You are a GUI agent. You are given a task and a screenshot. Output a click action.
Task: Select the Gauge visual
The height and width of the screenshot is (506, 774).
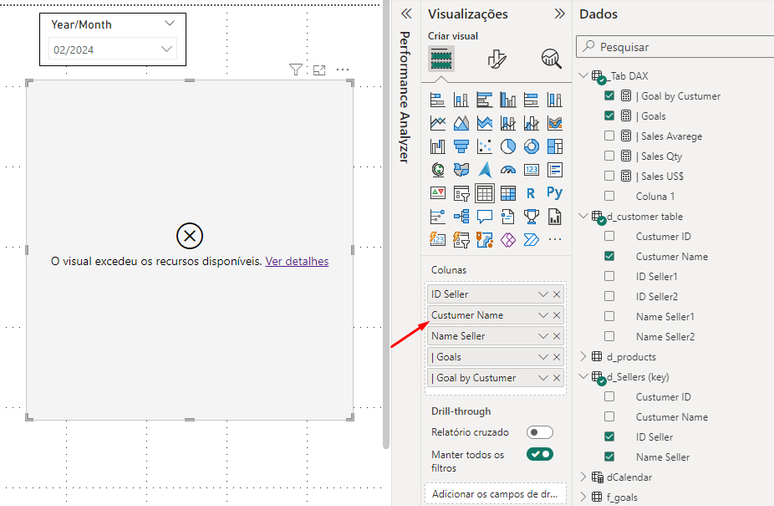point(508,170)
